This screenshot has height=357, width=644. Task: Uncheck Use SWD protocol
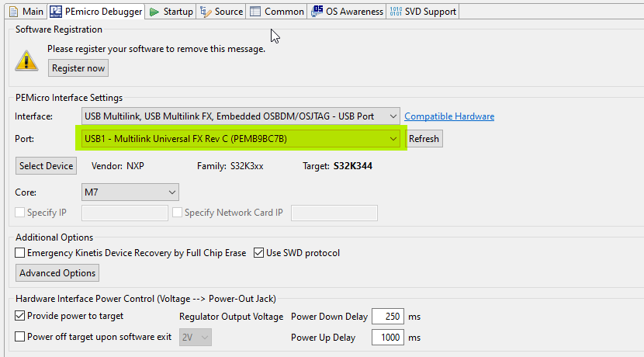(258, 253)
